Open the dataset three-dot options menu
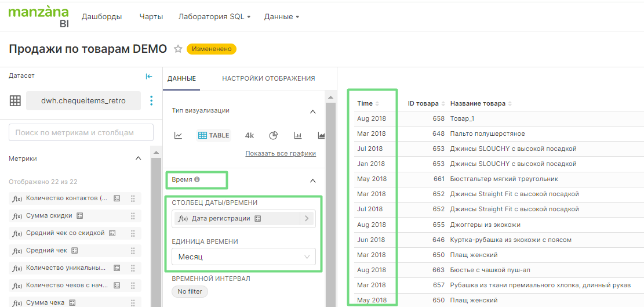This screenshot has width=644, height=307. (x=151, y=100)
